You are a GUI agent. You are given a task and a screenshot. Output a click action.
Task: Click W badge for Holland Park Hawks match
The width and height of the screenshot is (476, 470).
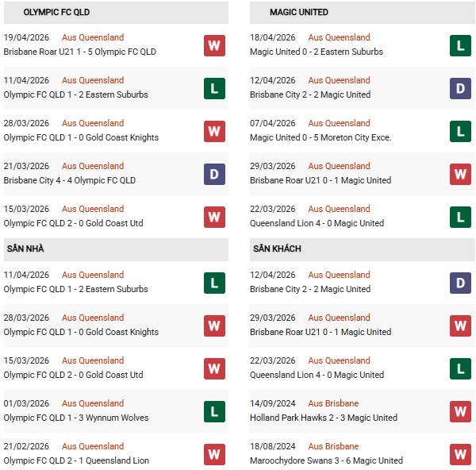[460, 411]
